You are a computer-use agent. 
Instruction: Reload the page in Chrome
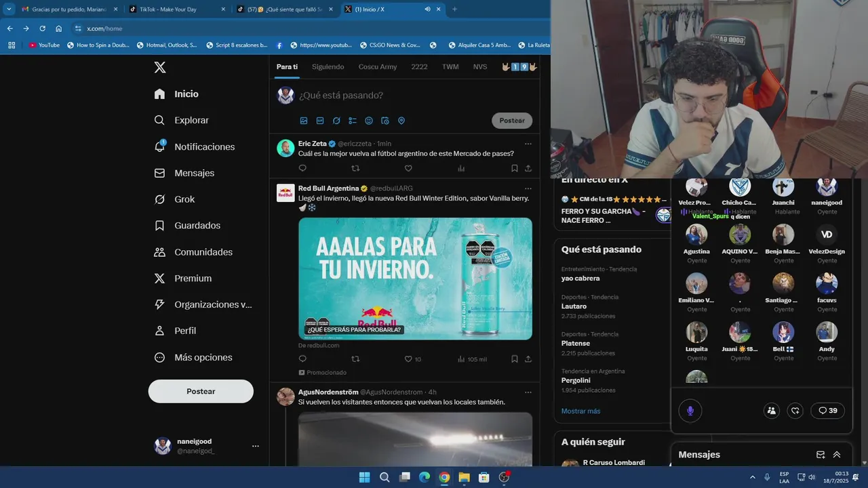pyautogui.click(x=42, y=28)
